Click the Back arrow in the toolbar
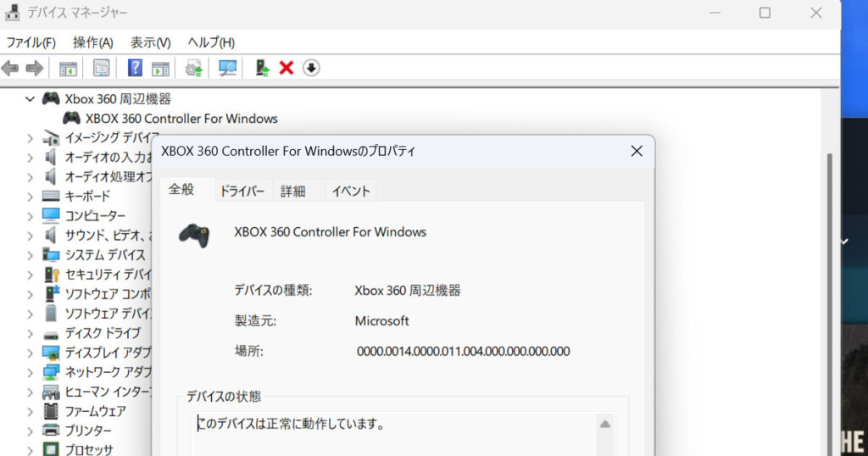The height and width of the screenshot is (456, 868). point(10,68)
